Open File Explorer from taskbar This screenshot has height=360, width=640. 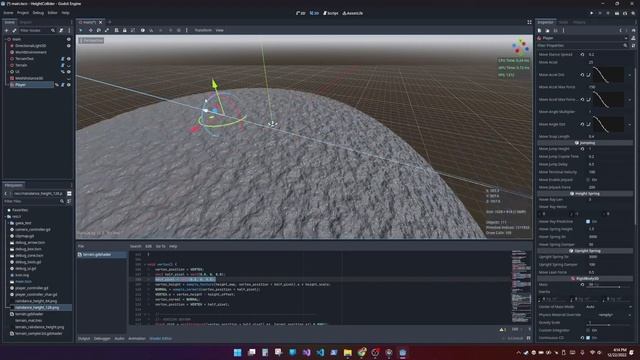(x=347, y=352)
